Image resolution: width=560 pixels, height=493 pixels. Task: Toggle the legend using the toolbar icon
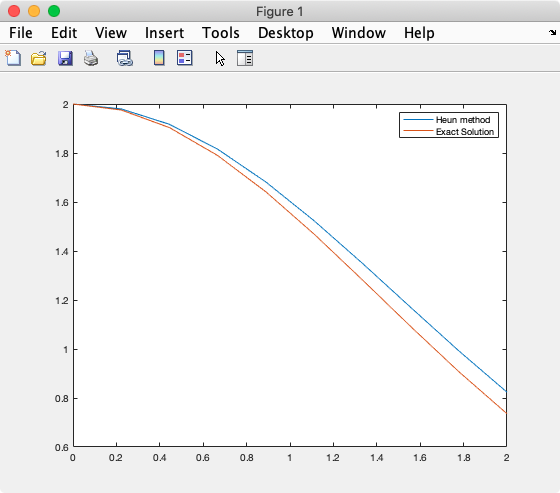tap(185, 58)
